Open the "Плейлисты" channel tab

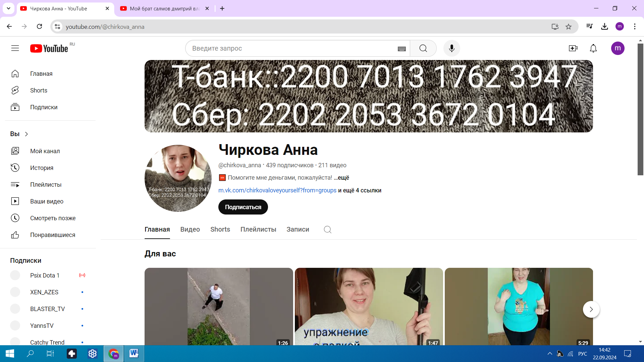point(258,230)
